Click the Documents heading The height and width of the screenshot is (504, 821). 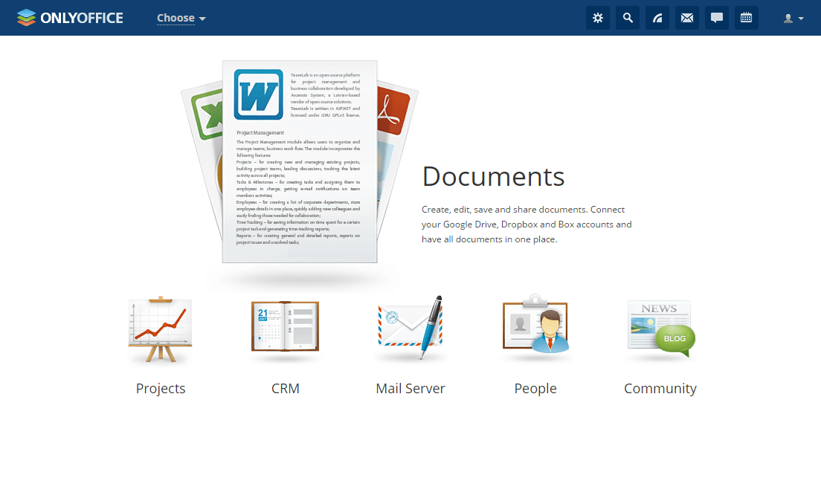click(x=493, y=176)
